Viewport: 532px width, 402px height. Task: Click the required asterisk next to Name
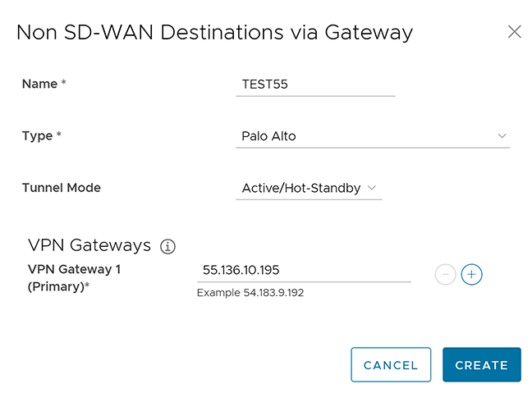pos(64,84)
